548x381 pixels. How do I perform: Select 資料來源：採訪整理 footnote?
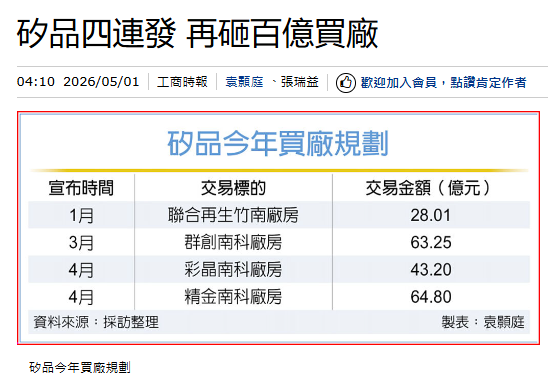[x=96, y=322]
